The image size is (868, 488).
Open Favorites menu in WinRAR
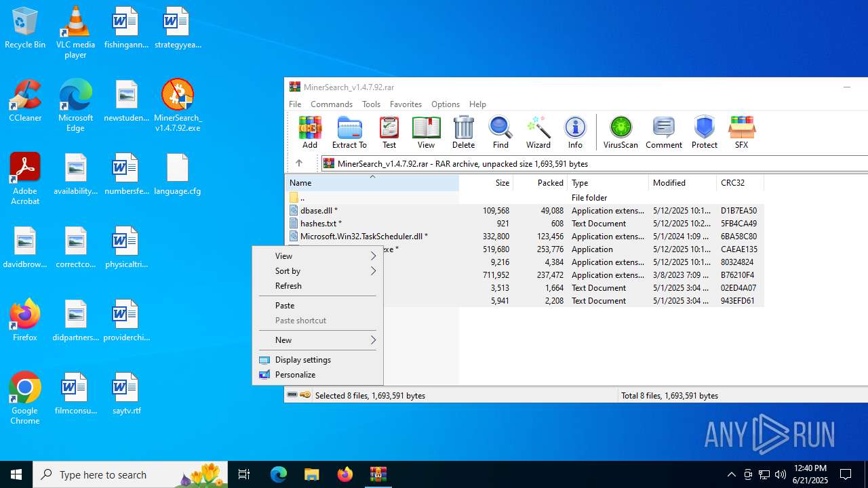click(x=406, y=104)
